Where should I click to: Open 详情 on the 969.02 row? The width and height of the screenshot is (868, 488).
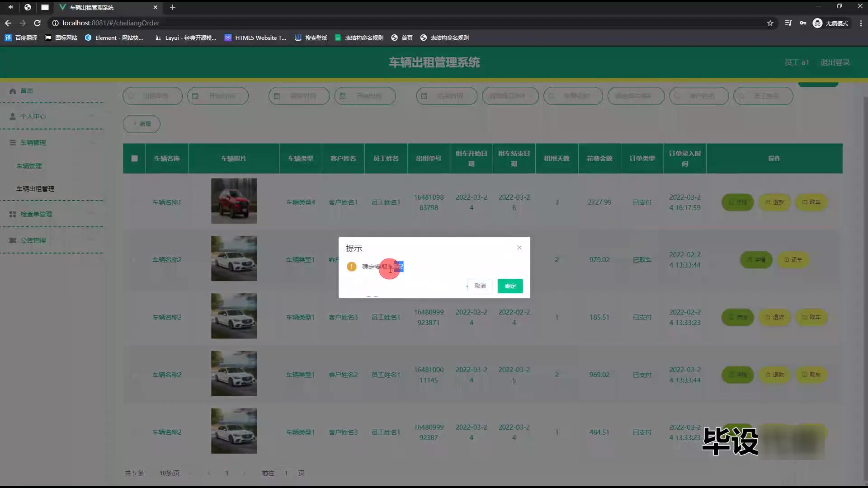pyautogui.click(x=738, y=375)
